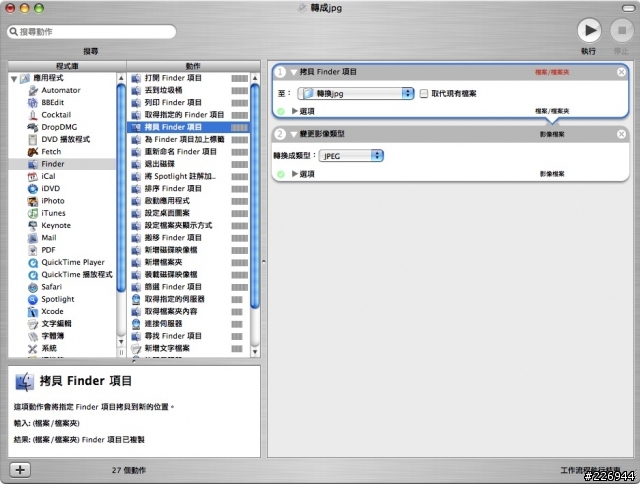
Task: Choose the 為 Finder 項目加上標籤 action
Action: click(x=188, y=139)
